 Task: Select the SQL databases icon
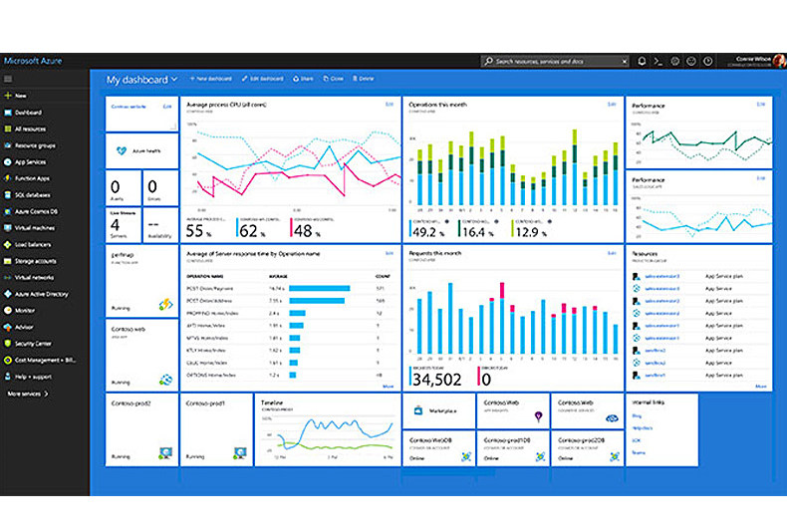click(8, 194)
